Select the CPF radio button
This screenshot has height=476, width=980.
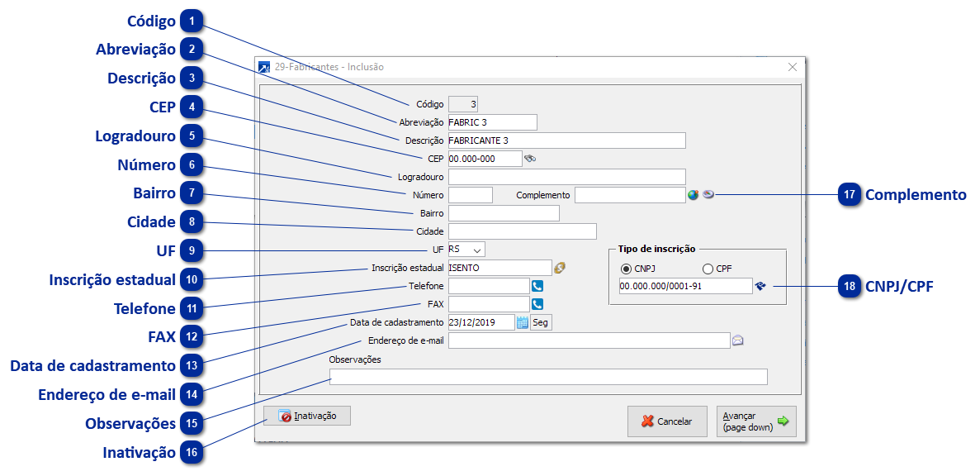708,269
